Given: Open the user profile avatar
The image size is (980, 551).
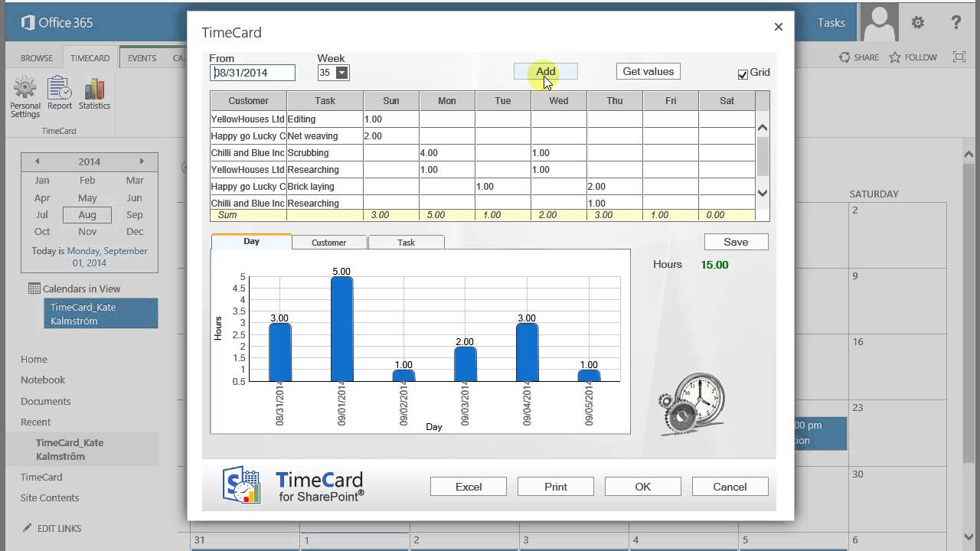Looking at the screenshot, I should tap(879, 21).
